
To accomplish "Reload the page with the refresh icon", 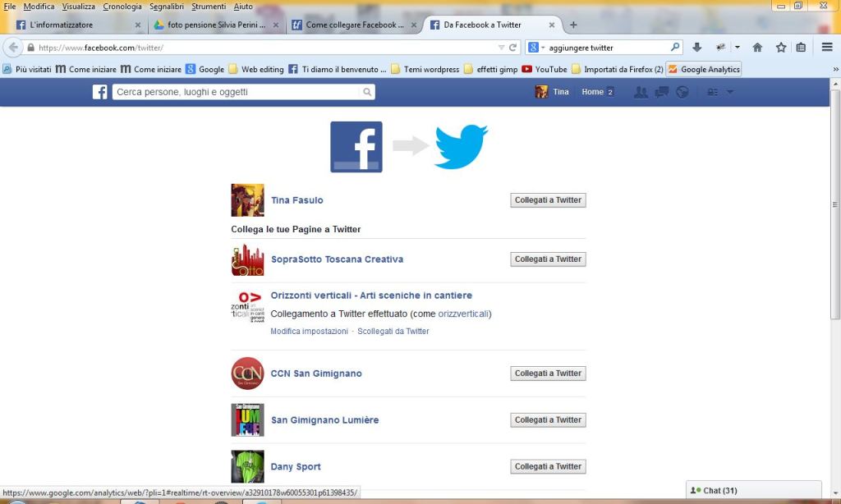I will (x=512, y=47).
